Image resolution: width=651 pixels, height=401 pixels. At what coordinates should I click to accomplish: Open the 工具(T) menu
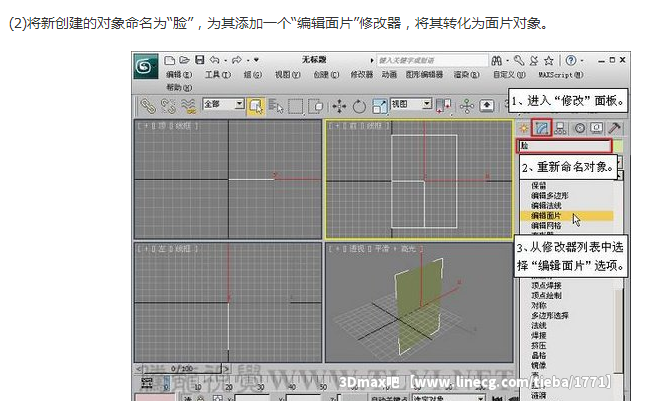pyautogui.click(x=218, y=75)
